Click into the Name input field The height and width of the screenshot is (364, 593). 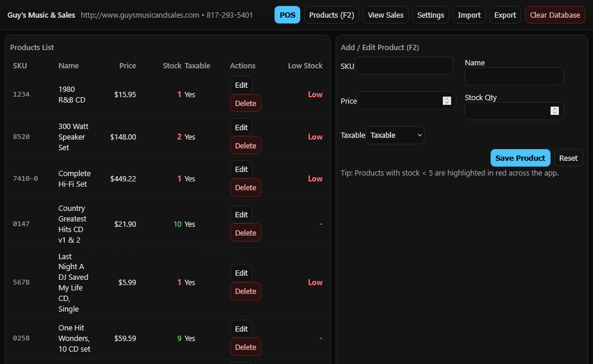[514, 76]
